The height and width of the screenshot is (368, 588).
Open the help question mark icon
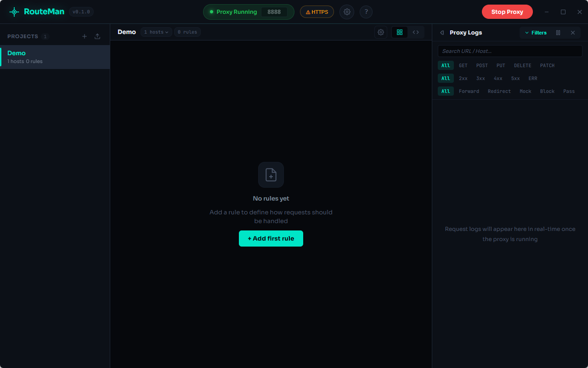click(x=366, y=12)
